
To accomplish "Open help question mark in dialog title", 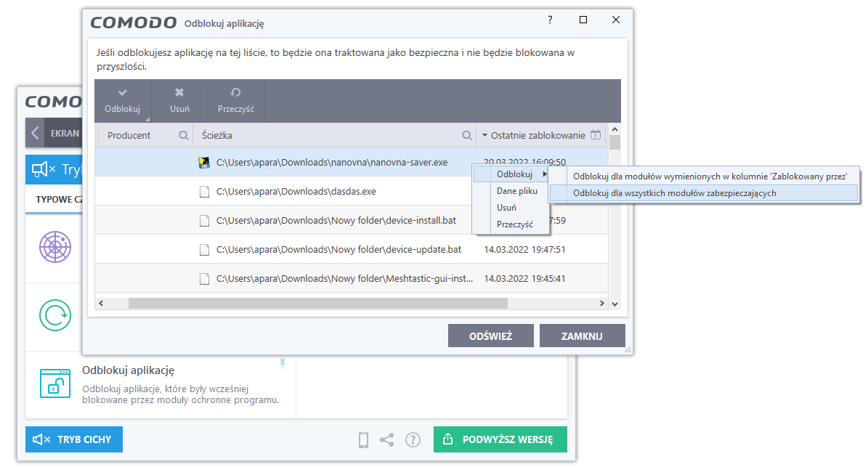I will [x=550, y=20].
